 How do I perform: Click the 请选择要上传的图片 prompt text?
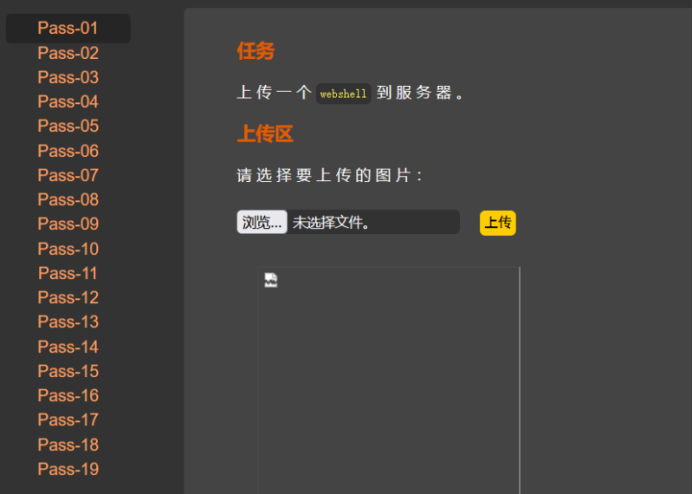[x=329, y=175]
